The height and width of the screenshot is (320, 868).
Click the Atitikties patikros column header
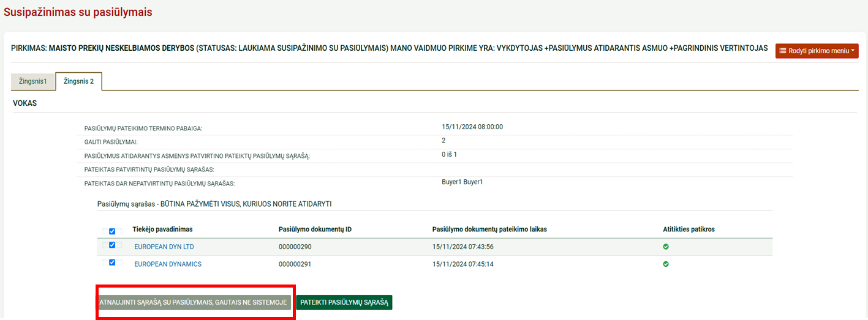click(689, 229)
